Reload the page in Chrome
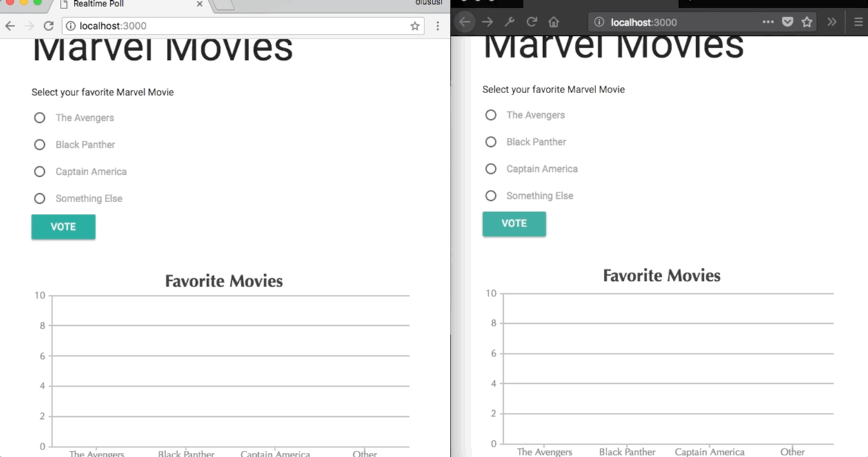Image resolution: width=868 pixels, height=457 pixels. pos(48,26)
